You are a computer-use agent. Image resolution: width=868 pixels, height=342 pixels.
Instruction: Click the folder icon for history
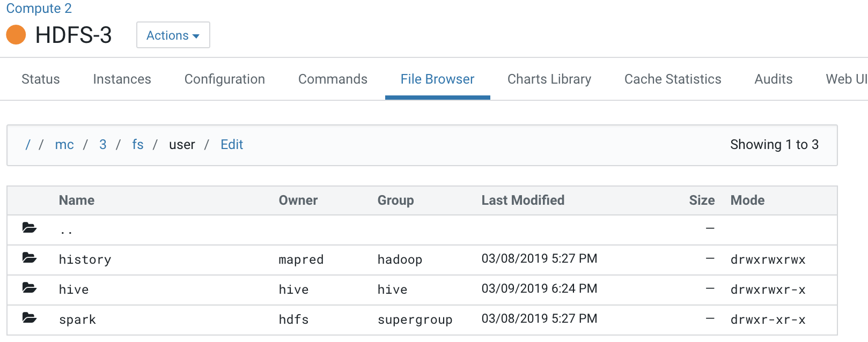(30, 258)
